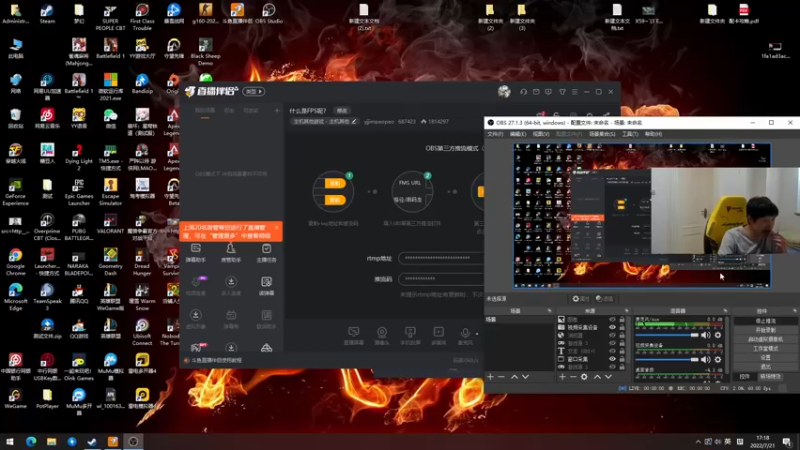Adjust the 视频采集设备 volume slider

667,360
